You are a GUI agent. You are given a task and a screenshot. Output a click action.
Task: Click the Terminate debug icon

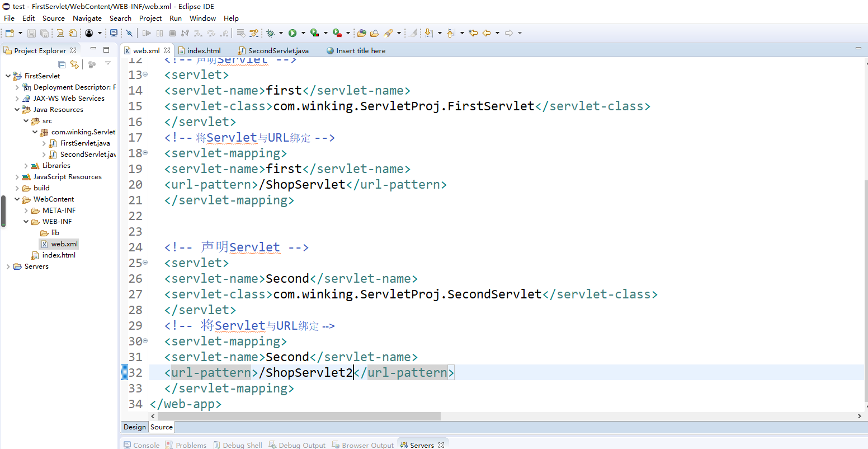172,33
